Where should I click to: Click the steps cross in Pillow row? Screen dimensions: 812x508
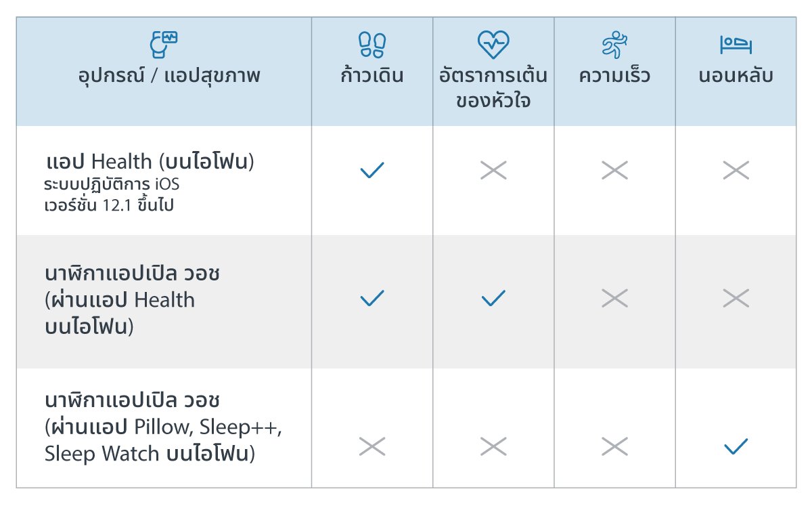point(372,446)
